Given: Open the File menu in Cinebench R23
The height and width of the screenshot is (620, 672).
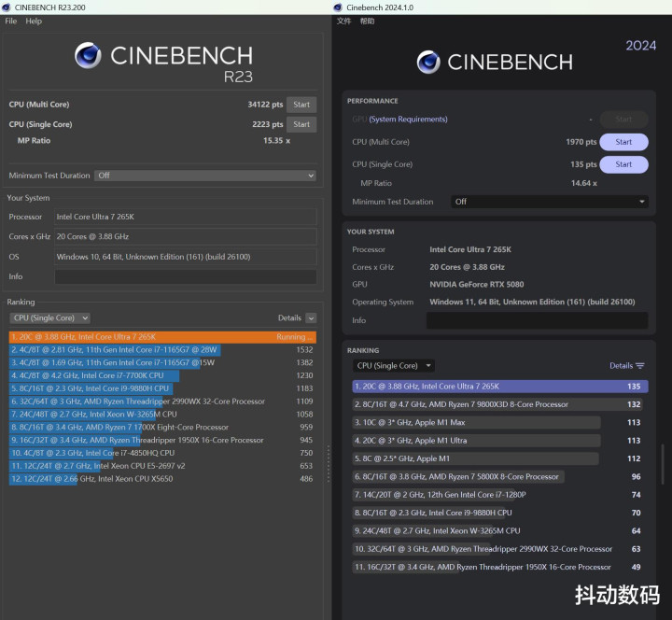Looking at the screenshot, I should 10,21.
